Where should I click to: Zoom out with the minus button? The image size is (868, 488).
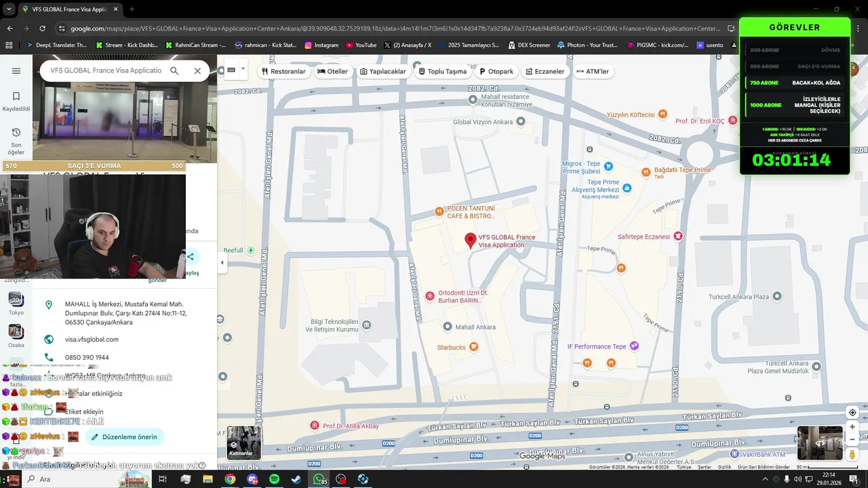(x=852, y=439)
